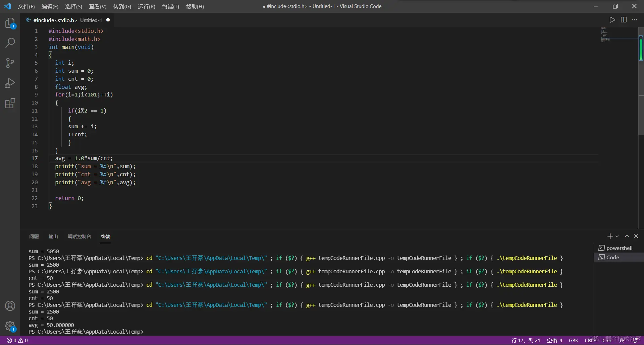Open the Source Control view

pos(10,63)
